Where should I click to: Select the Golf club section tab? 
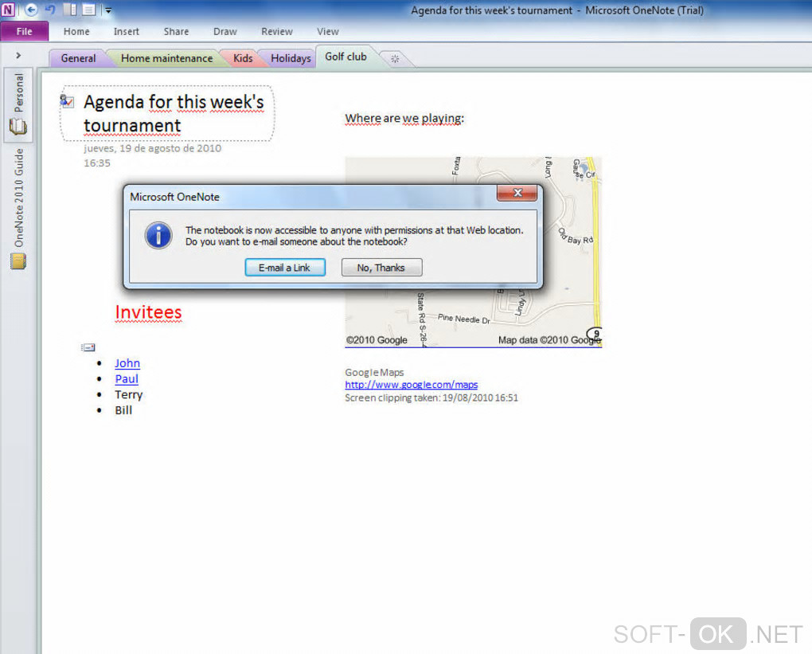click(x=346, y=57)
